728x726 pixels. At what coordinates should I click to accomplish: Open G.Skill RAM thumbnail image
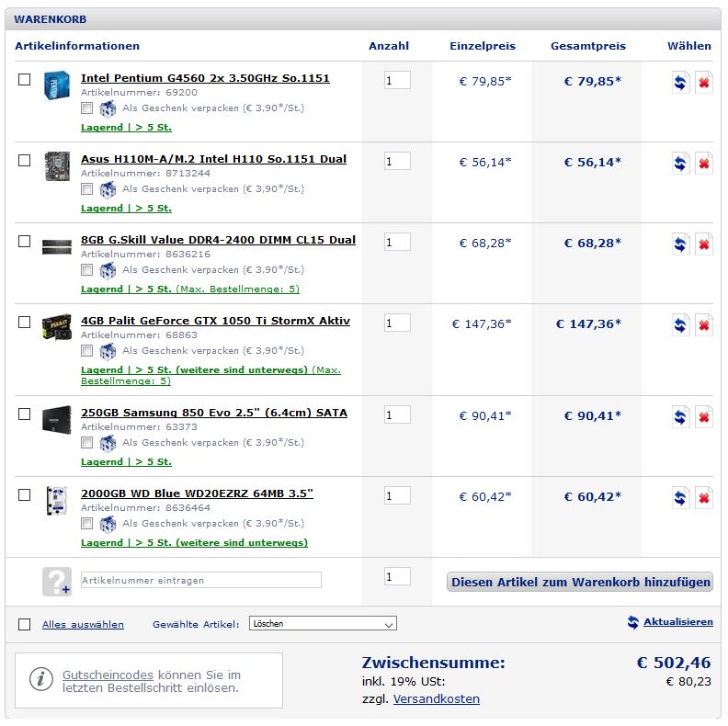click(x=57, y=246)
